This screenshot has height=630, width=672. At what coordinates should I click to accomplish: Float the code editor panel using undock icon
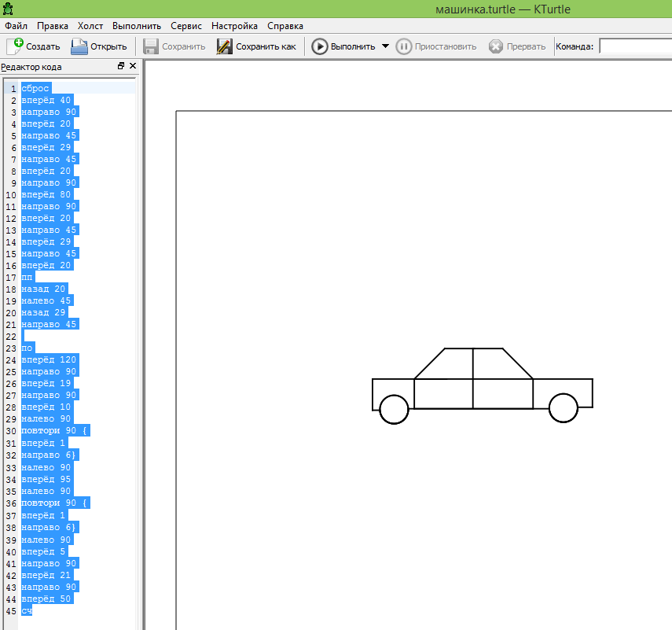121,67
